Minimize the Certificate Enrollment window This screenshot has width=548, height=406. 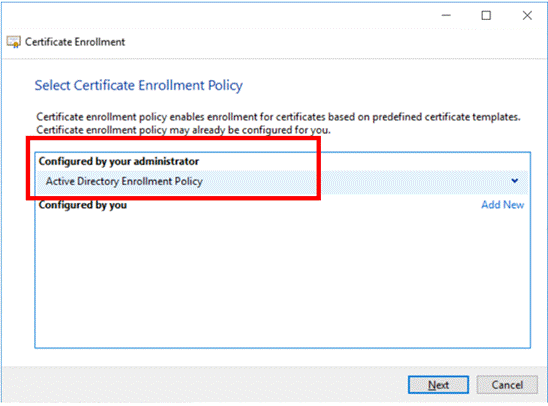point(446,15)
